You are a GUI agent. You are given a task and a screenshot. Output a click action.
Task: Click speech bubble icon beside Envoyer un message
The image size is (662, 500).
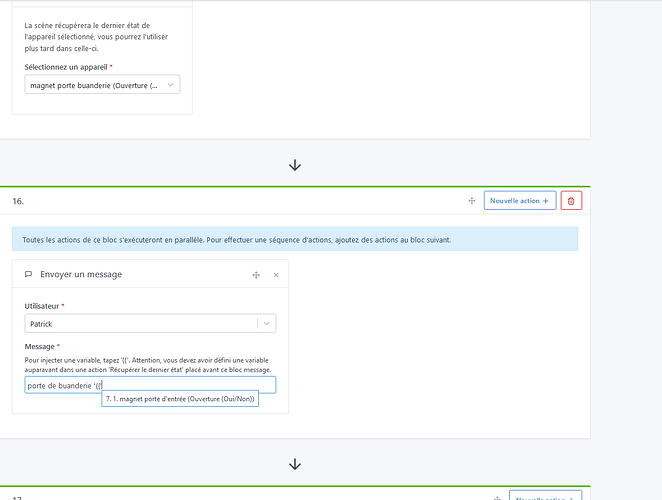coord(28,275)
